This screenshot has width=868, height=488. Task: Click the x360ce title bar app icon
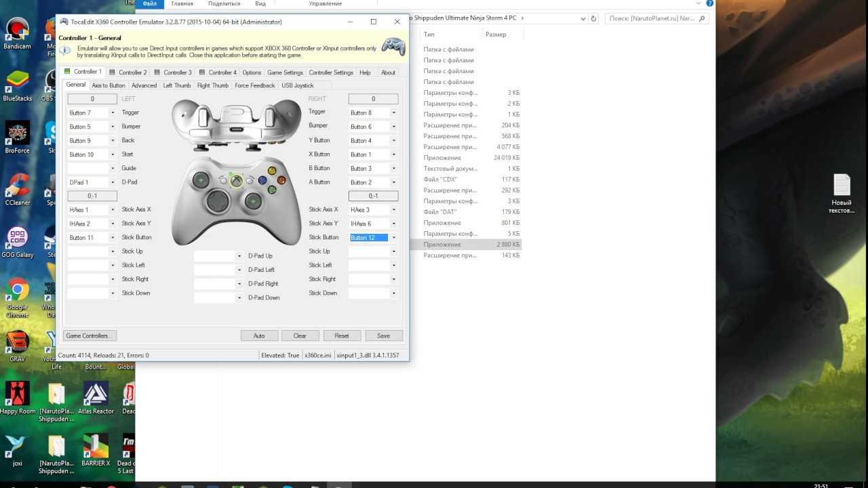point(64,22)
